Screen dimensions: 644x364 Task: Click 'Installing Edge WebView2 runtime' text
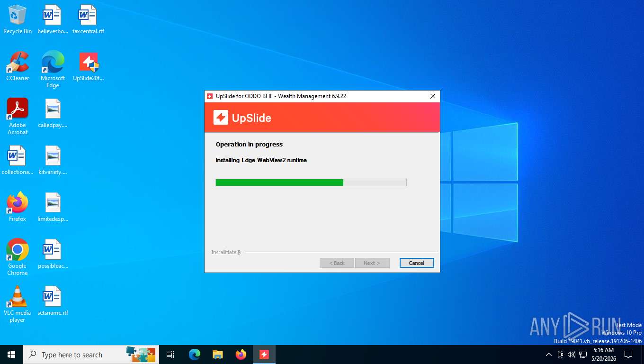(x=261, y=160)
